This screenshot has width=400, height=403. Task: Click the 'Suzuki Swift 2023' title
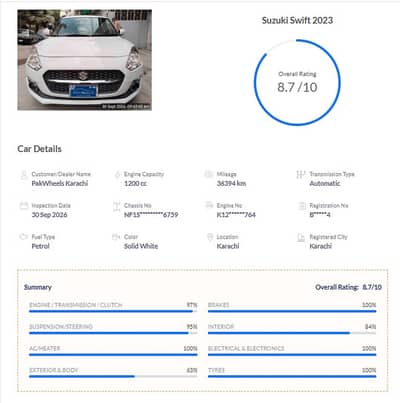point(297,20)
